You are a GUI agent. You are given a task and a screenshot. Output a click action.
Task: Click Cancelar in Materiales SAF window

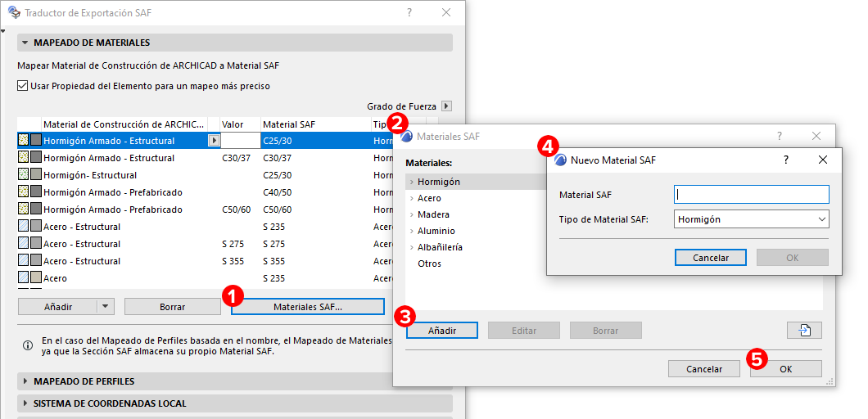704,368
